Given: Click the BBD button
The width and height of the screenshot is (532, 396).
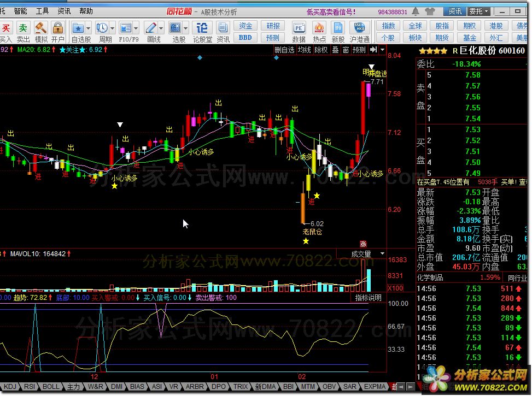Looking at the screenshot, I should point(245,38).
